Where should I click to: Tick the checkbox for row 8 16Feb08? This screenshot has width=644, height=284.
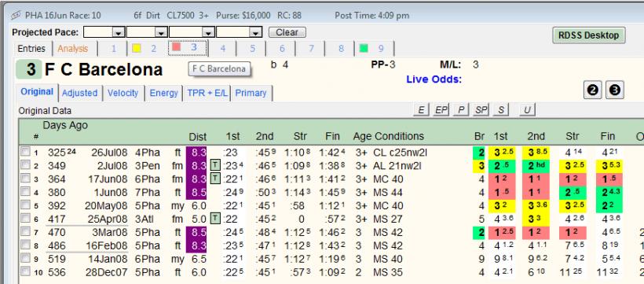[25, 245]
